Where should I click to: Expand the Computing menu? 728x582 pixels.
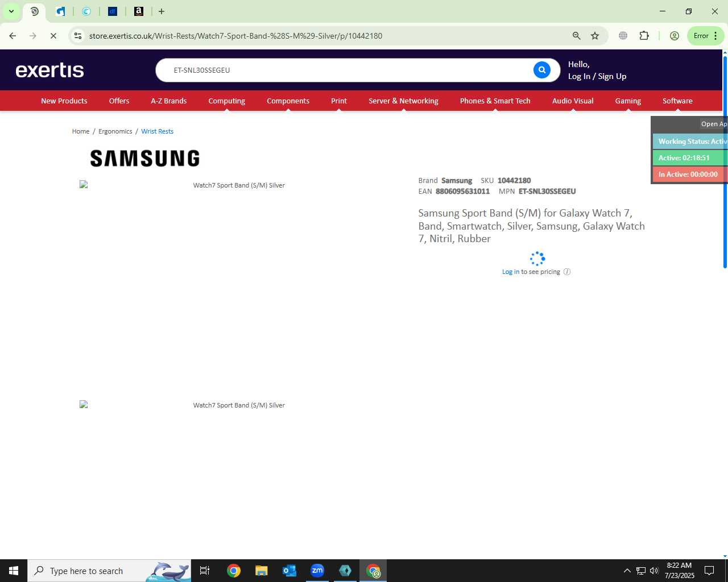[x=227, y=101]
